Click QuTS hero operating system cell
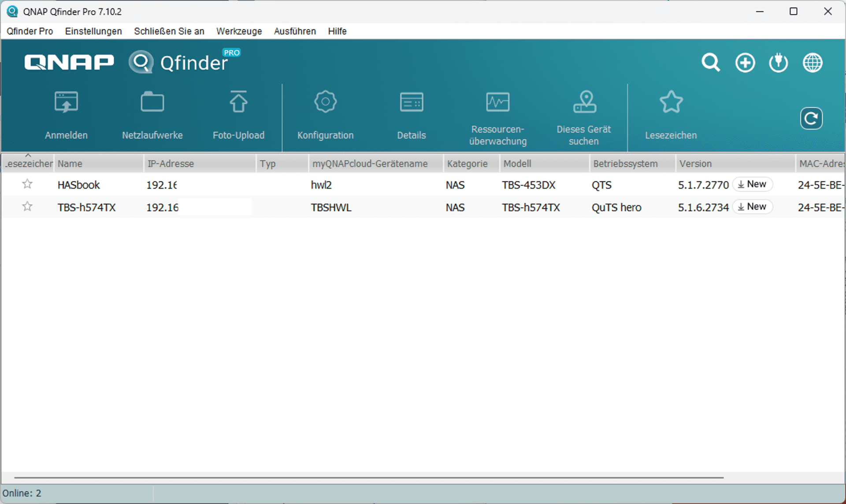Screen dimensions: 846x504 [x=616, y=208]
